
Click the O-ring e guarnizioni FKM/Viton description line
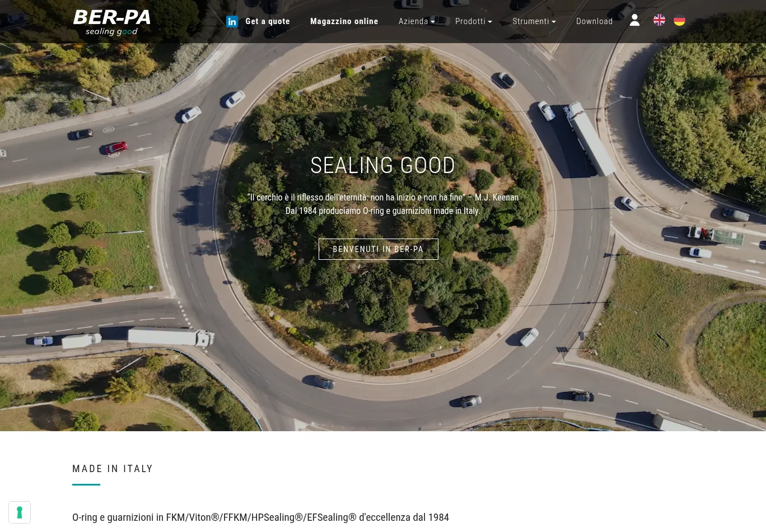point(260,517)
